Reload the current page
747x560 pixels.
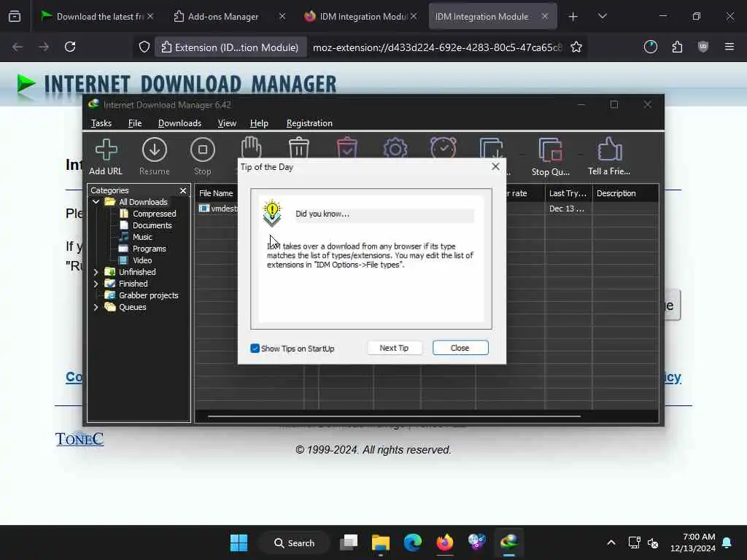70,47
